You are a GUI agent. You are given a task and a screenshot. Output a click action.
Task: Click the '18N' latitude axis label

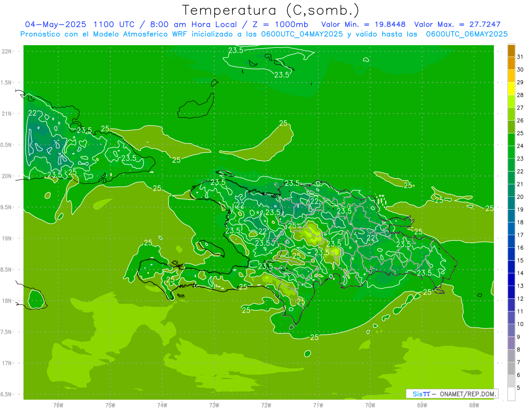pyautogui.click(x=7, y=301)
